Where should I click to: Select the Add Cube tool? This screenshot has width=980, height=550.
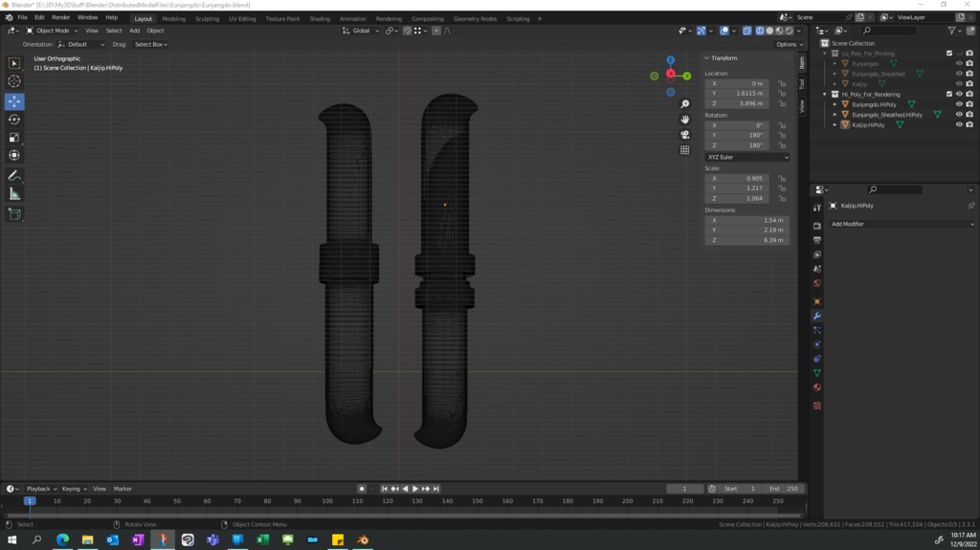pos(14,214)
